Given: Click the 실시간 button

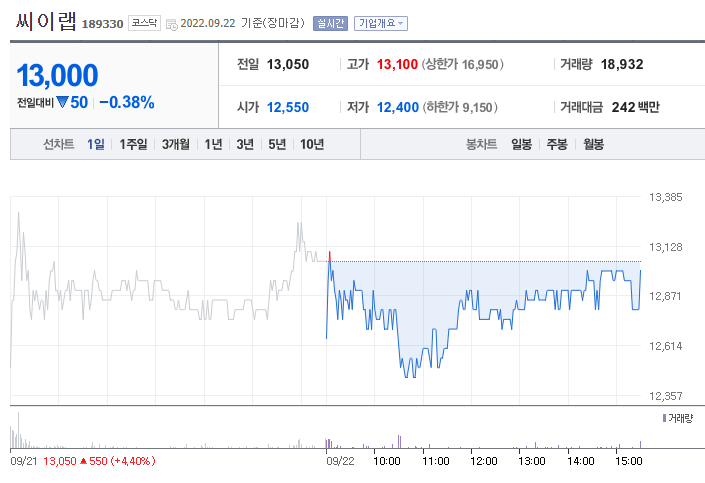Looking at the screenshot, I should click(x=330, y=23).
